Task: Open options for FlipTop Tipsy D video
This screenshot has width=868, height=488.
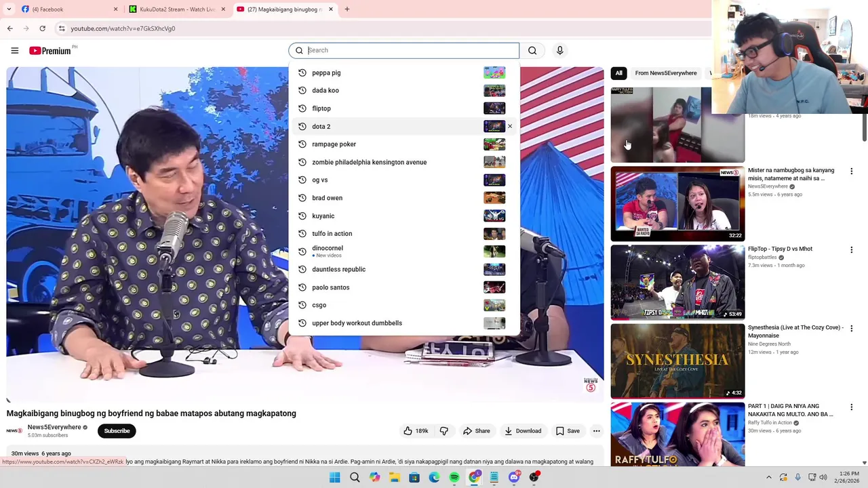Action: point(852,250)
